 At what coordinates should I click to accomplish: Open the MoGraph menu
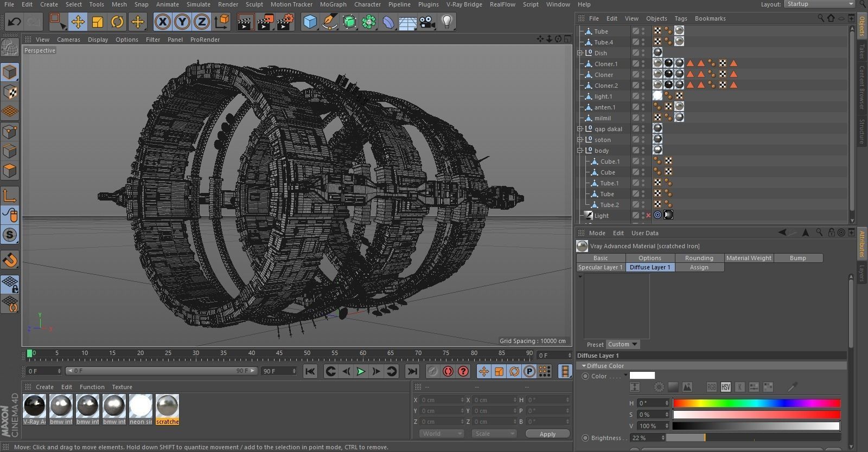click(333, 4)
